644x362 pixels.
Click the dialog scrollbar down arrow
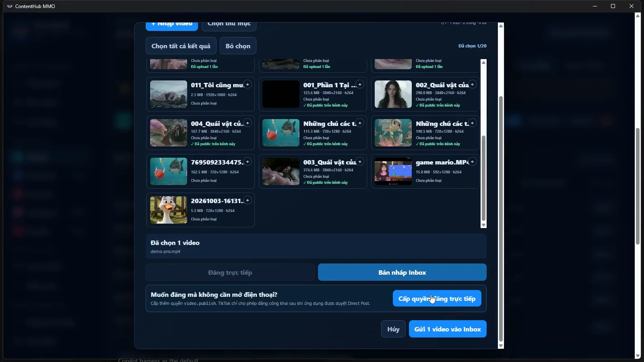pos(501,346)
